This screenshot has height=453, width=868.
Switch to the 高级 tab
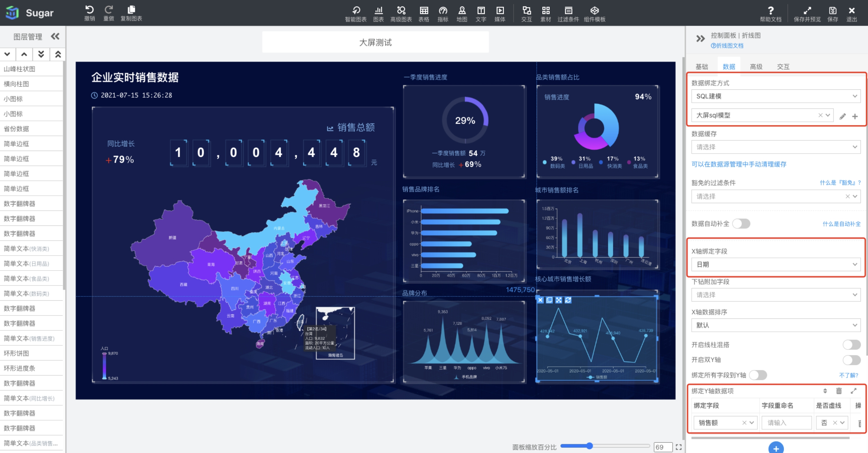[756, 67]
